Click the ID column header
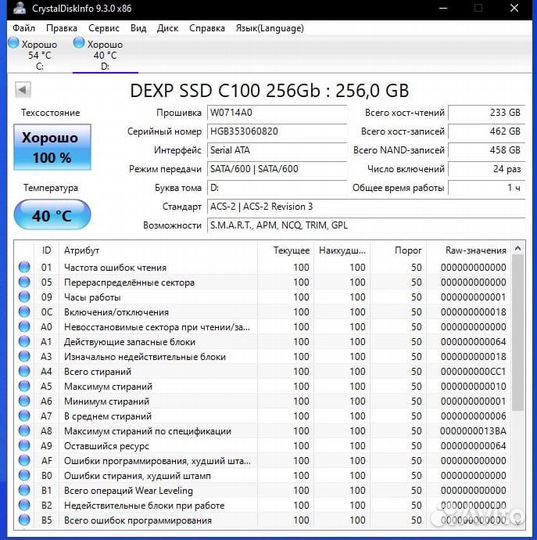Viewport: 537px width, 540px height. [x=47, y=250]
